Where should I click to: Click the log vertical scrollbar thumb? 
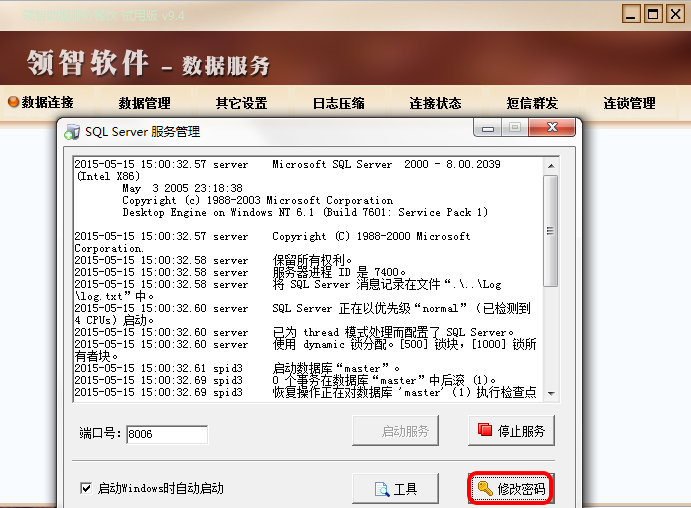550,231
